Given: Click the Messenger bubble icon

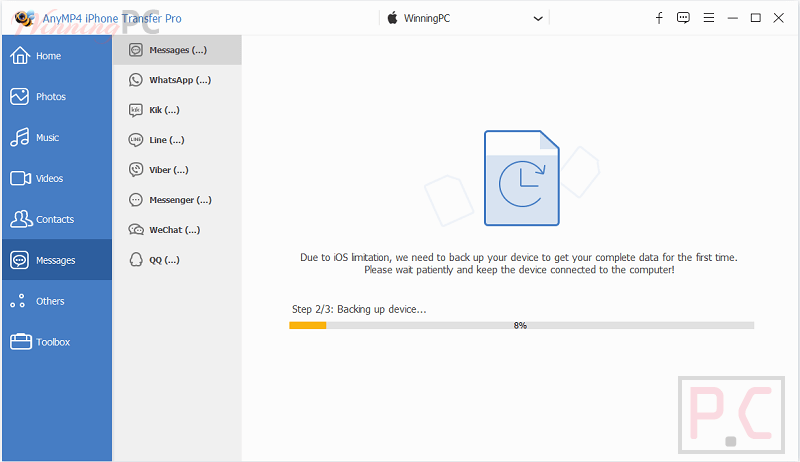Looking at the screenshot, I should pyautogui.click(x=136, y=200).
